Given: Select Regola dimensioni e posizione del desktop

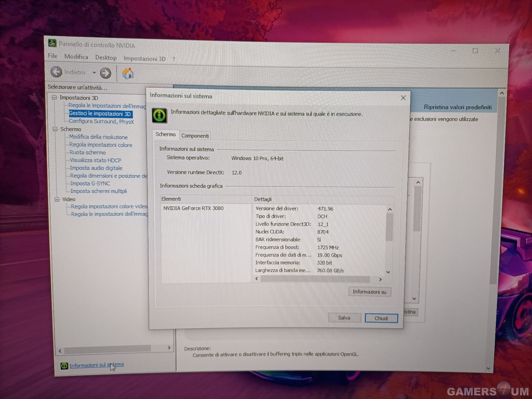Looking at the screenshot, I should (x=109, y=176).
